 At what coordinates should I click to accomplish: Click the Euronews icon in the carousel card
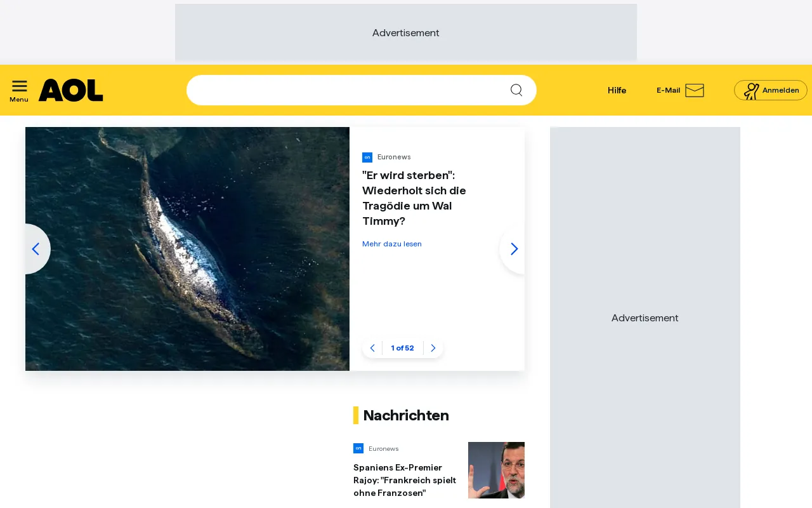[x=367, y=157]
